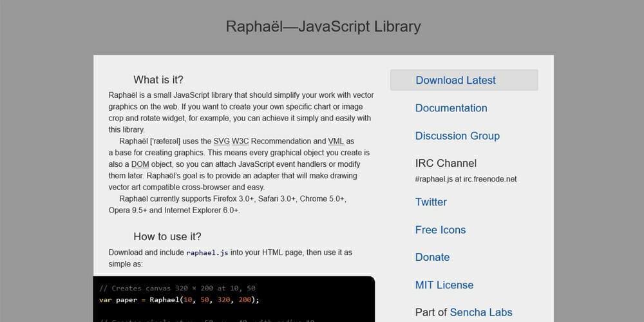Click the var paper code line

179,300
